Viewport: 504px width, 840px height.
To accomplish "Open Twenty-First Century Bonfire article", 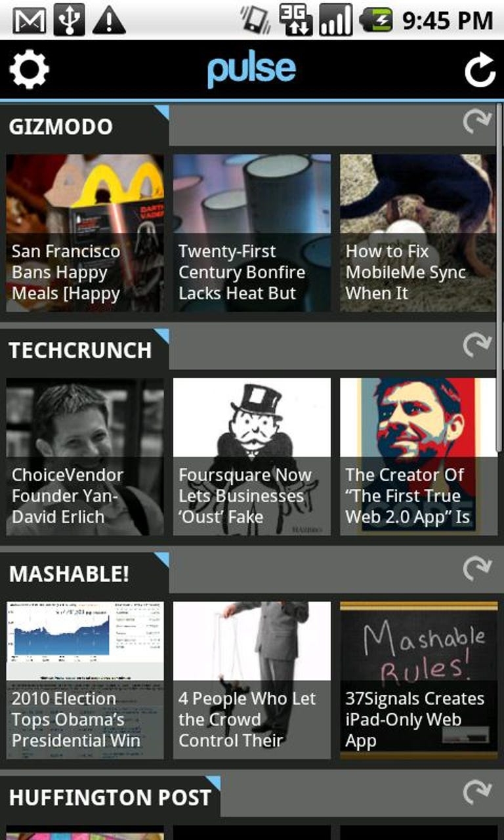I will coord(252,233).
